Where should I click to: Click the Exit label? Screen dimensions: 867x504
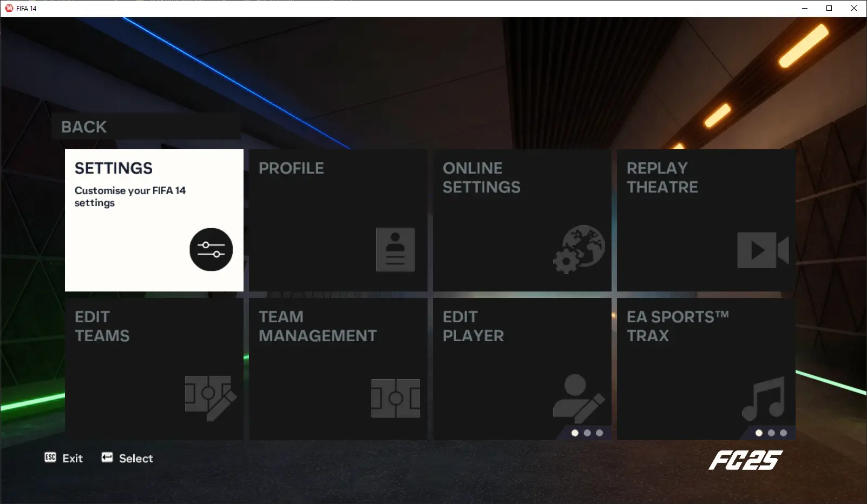[73, 458]
